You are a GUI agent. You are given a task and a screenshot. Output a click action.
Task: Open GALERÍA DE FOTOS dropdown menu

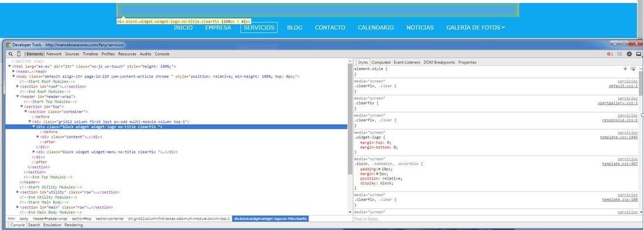coord(475,28)
